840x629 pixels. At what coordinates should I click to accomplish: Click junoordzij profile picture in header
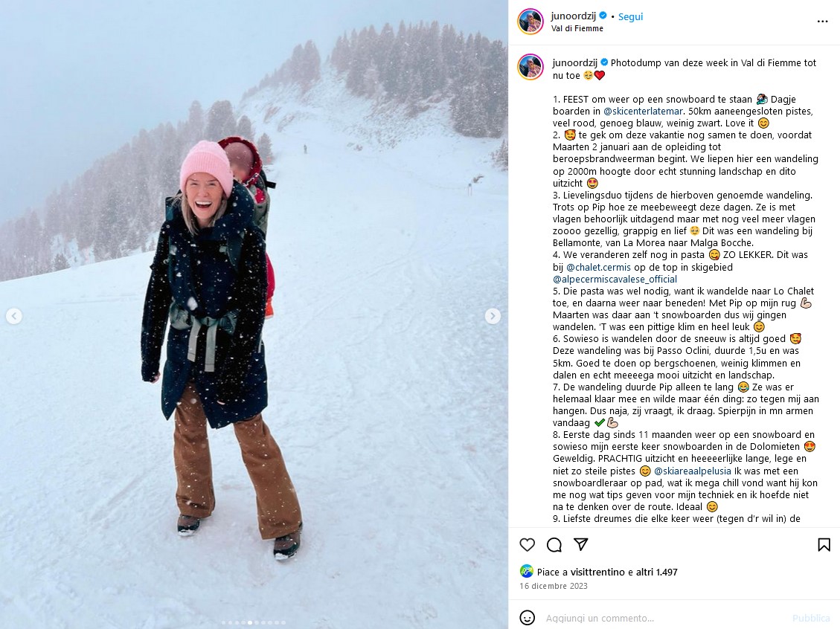pyautogui.click(x=530, y=22)
